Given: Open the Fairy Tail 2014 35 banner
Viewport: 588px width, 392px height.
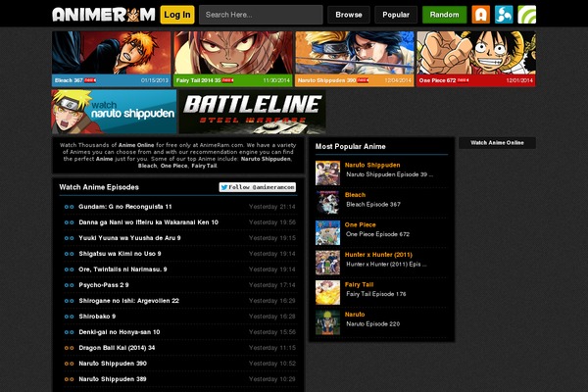Looking at the screenshot, I should [x=233, y=59].
